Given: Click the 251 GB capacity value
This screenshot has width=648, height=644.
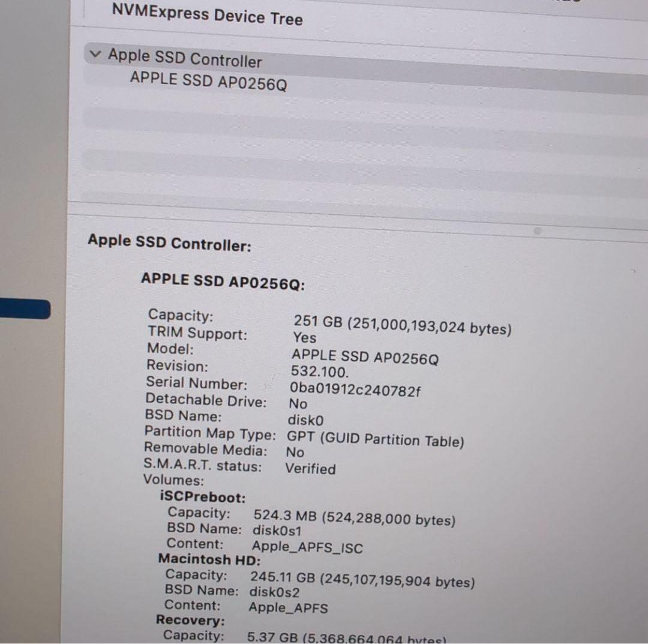Looking at the screenshot, I should point(402,325).
